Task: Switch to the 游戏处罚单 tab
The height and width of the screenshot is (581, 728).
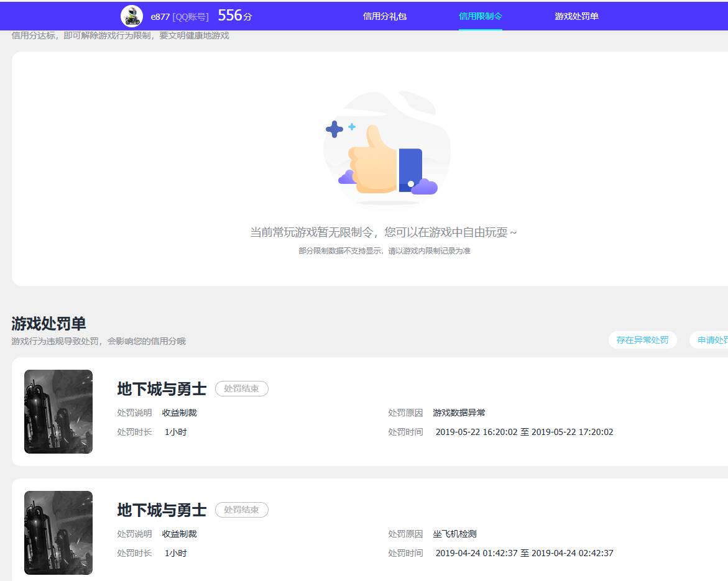Action: point(575,17)
